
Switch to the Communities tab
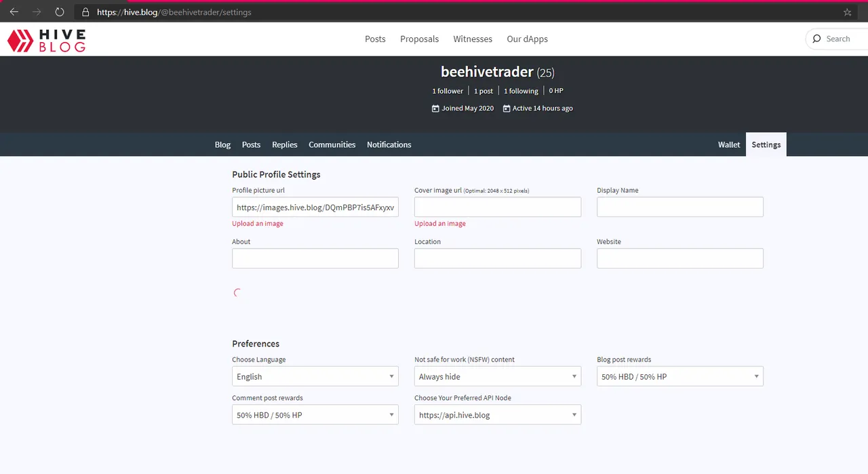pos(332,144)
